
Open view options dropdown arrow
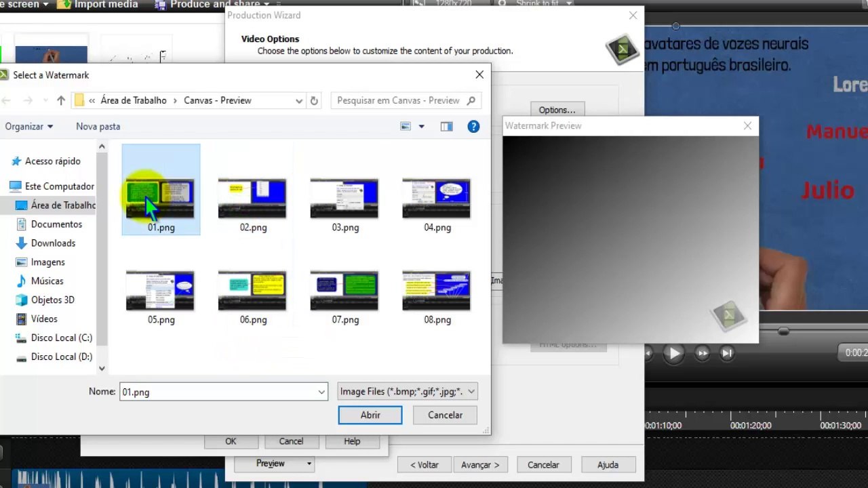pyautogui.click(x=421, y=127)
